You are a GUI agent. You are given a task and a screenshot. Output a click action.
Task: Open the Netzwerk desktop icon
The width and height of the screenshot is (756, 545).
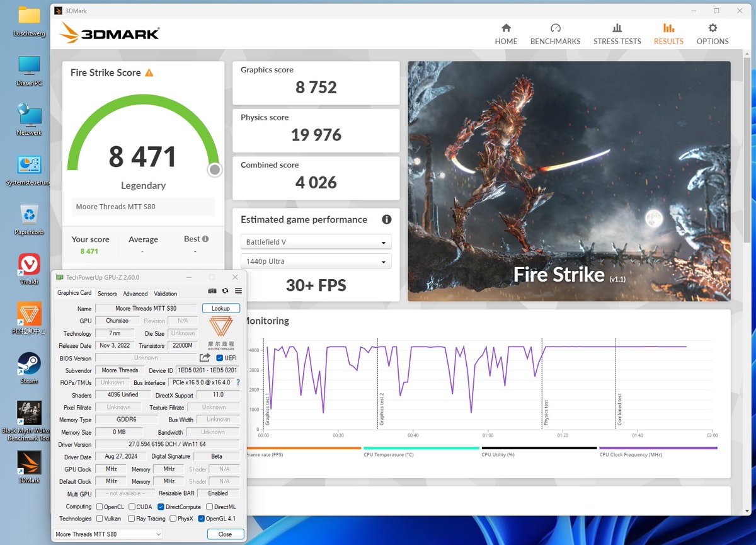point(29,120)
